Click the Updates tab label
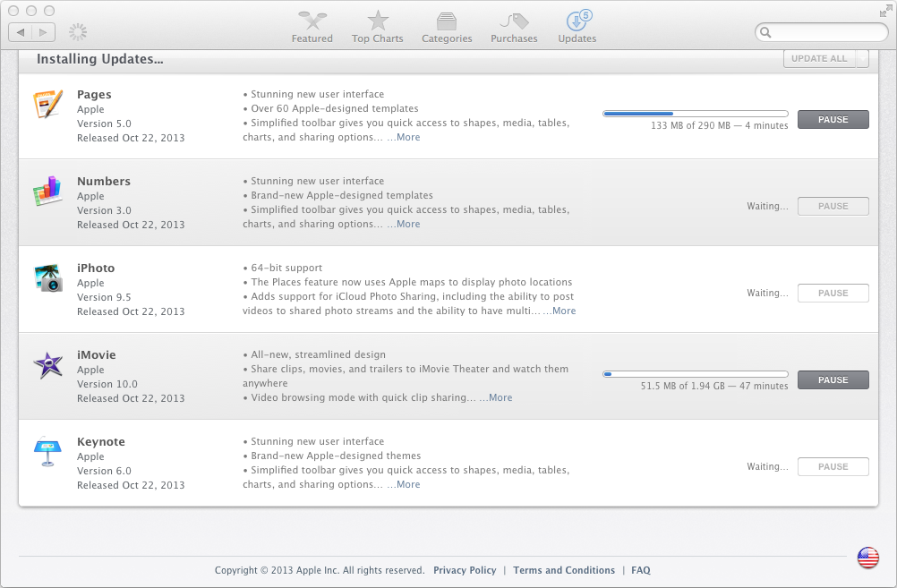Screen dimensions: 897x588 coord(577,38)
